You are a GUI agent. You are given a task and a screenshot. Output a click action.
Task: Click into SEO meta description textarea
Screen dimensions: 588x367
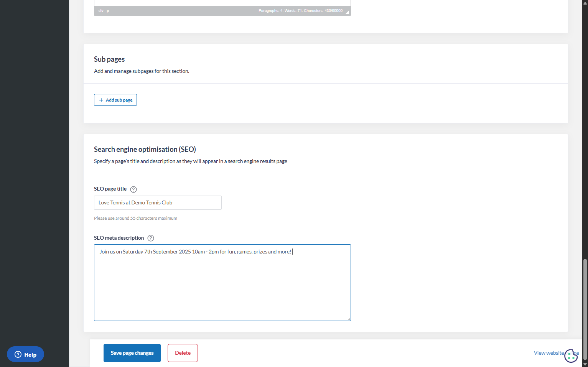coord(222,283)
